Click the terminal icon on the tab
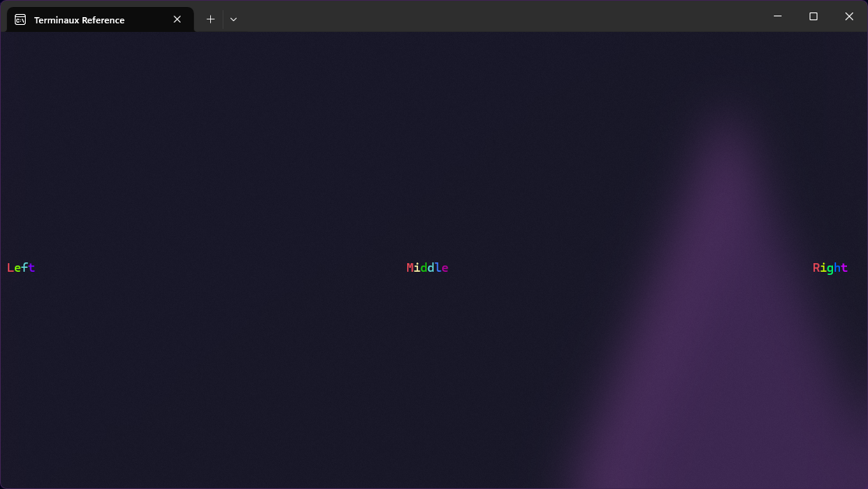Image resolution: width=868 pixels, height=489 pixels. pyautogui.click(x=20, y=19)
